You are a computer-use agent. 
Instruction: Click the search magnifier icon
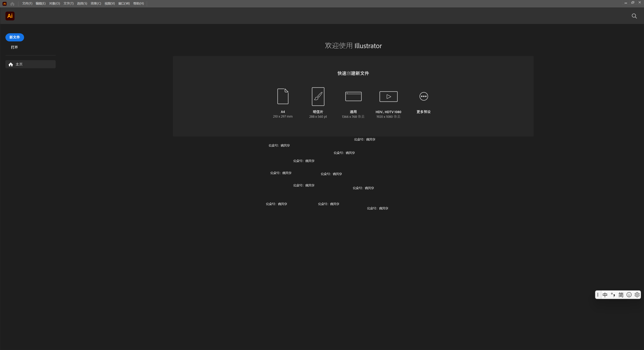click(x=634, y=16)
